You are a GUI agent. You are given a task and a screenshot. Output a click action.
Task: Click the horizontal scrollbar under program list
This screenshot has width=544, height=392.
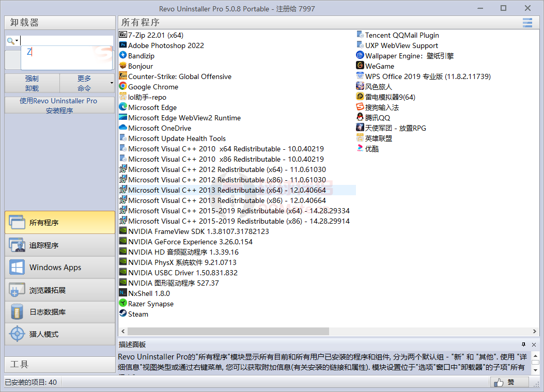click(x=227, y=331)
